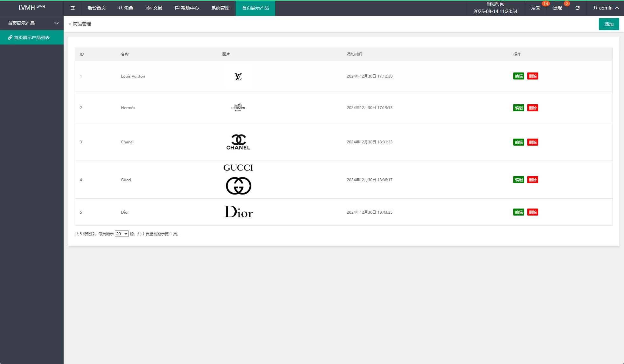Edit the Louis Vuitton row

tap(518, 76)
